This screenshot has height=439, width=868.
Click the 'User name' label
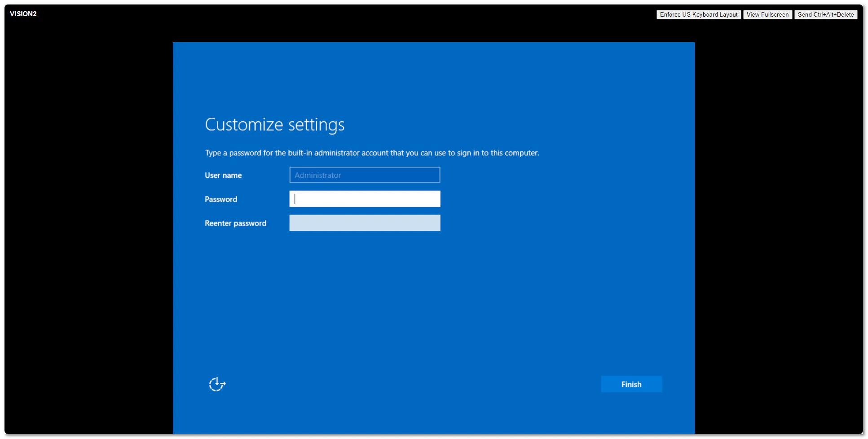[x=223, y=175]
